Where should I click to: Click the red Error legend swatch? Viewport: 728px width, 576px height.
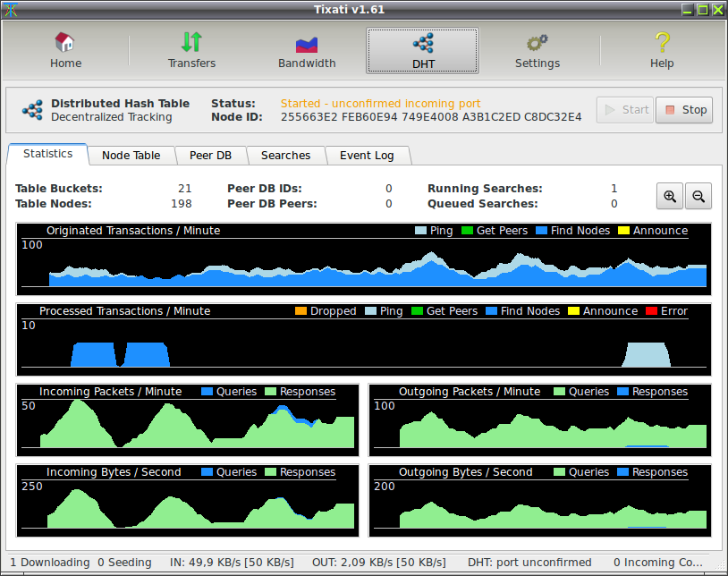pyautogui.click(x=651, y=311)
